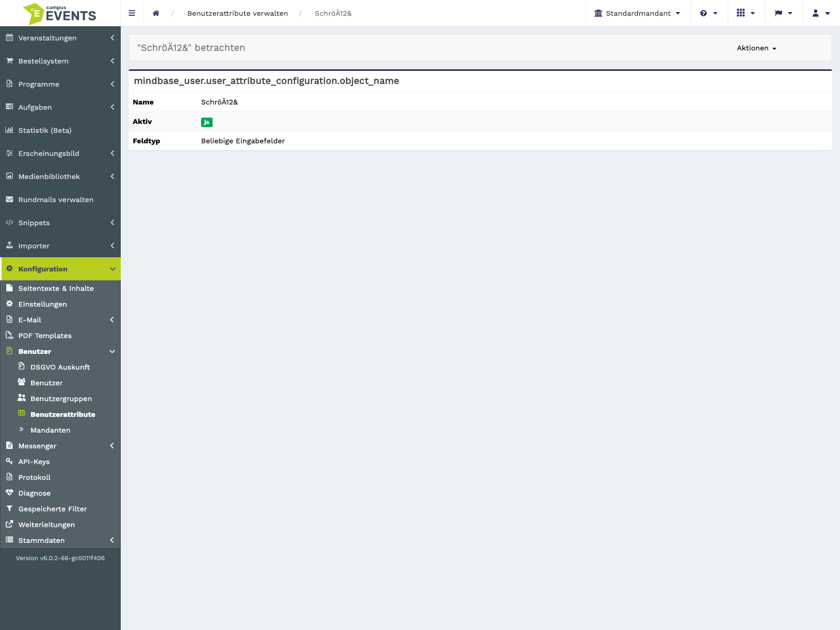Click the campus EVENTS logo
The image size is (840, 630).
tap(60, 14)
